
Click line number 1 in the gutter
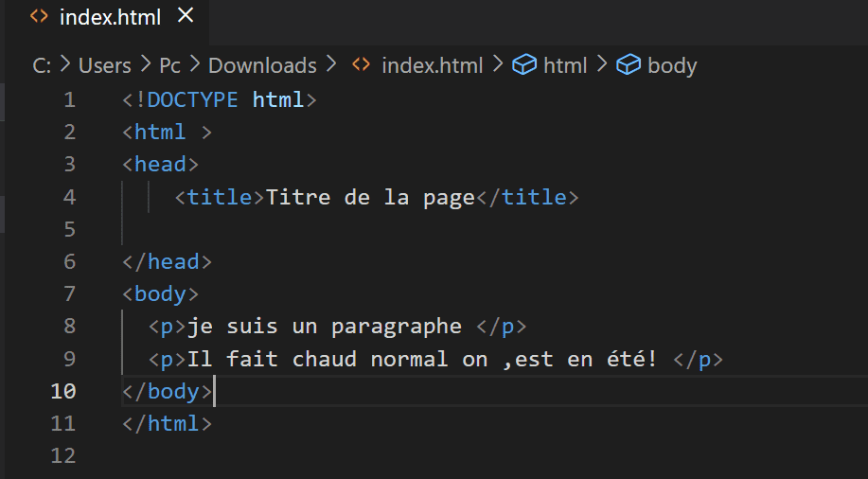[x=69, y=100]
